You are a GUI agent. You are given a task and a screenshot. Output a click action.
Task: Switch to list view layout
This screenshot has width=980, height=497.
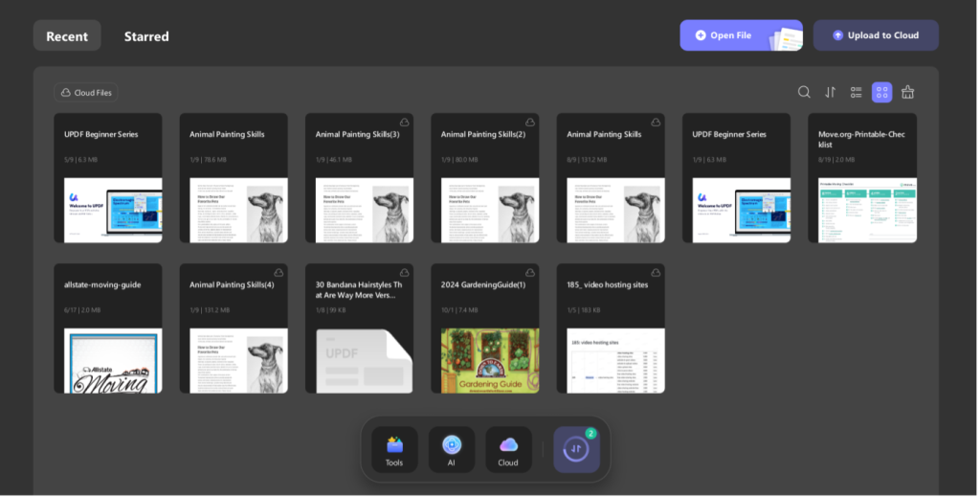[x=857, y=92]
